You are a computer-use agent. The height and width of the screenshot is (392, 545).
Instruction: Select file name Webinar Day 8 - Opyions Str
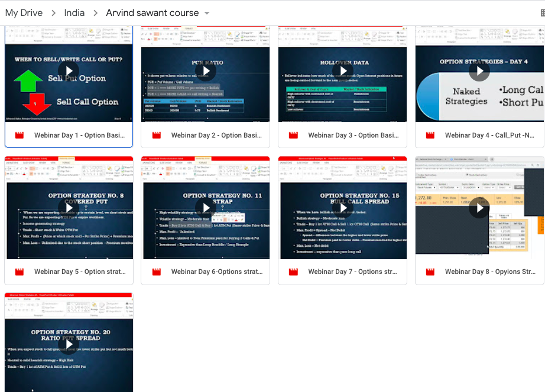490,272
